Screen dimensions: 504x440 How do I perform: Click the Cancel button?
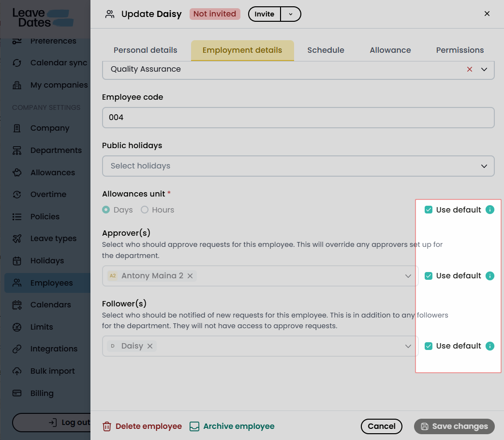click(382, 426)
